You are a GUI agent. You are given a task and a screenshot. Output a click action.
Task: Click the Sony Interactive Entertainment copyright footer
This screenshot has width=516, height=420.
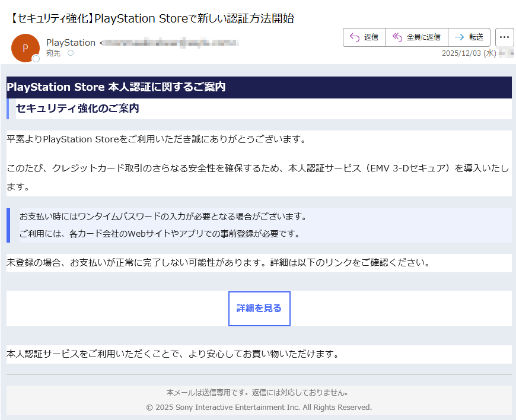pos(259,408)
